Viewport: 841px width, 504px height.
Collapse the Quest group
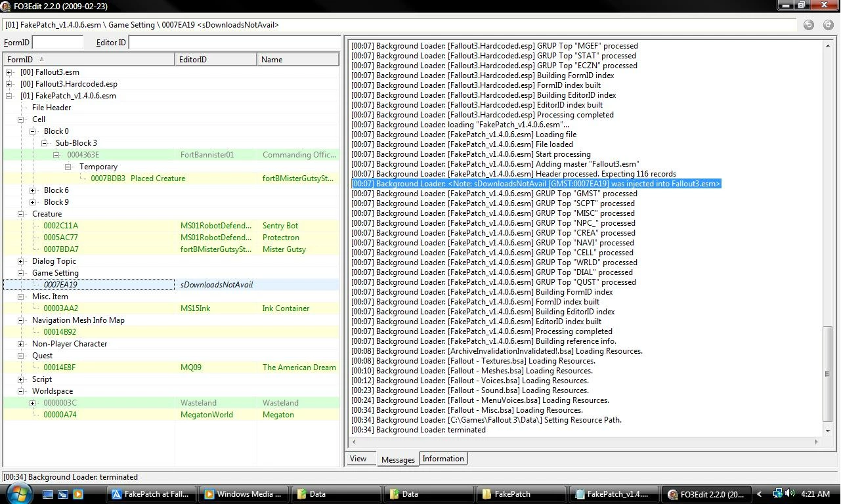point(20,356)
